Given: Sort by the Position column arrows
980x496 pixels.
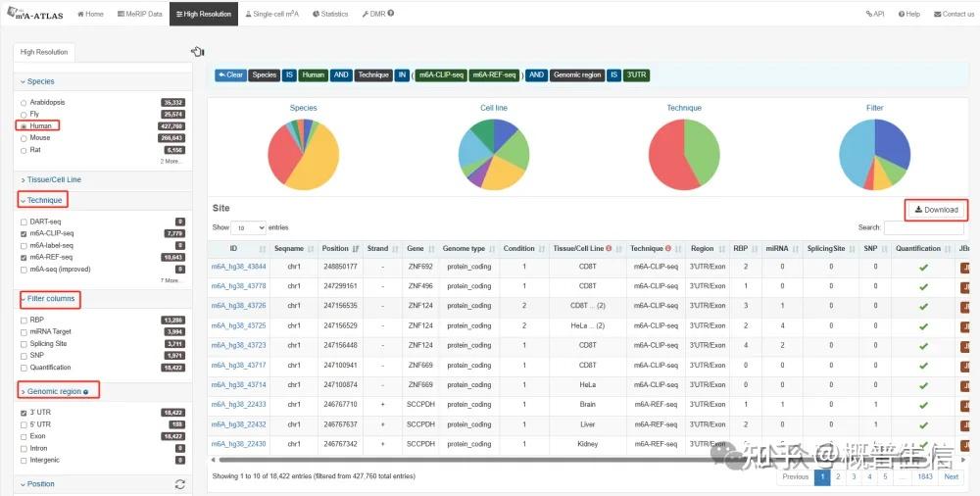Looking at the screenshot, I should click(356, 249).
